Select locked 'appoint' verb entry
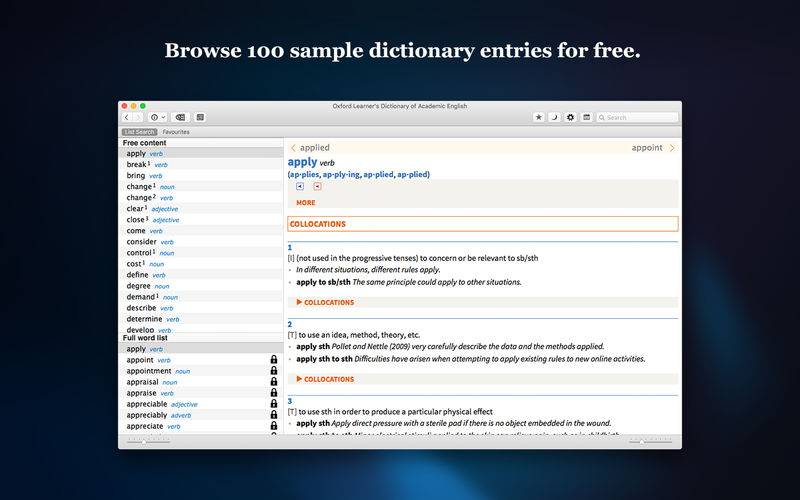Screen dimensions: 800x500 (x=201, y=360)
